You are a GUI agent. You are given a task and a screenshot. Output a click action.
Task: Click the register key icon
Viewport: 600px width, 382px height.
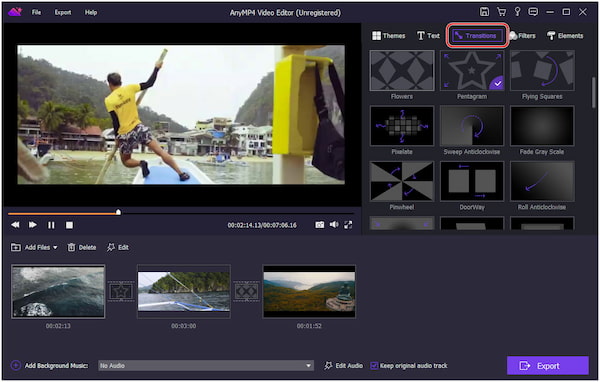coord(517,11)
